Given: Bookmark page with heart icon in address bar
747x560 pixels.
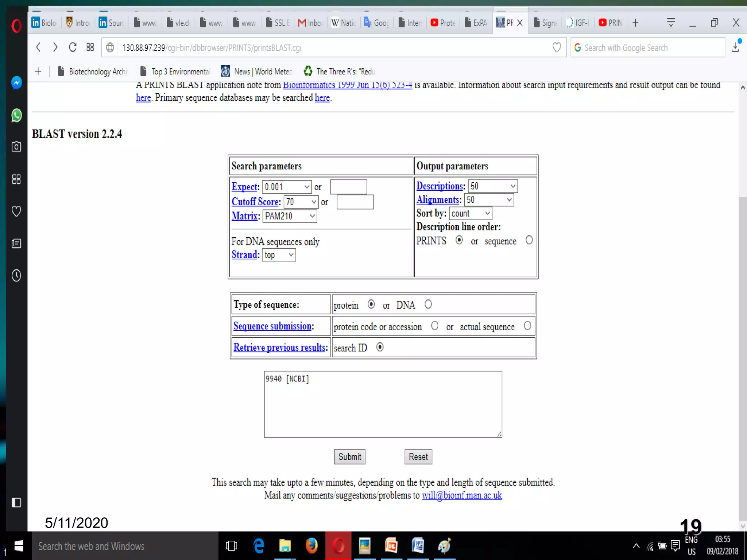Looking at the screenshot, I should (557, 47).
